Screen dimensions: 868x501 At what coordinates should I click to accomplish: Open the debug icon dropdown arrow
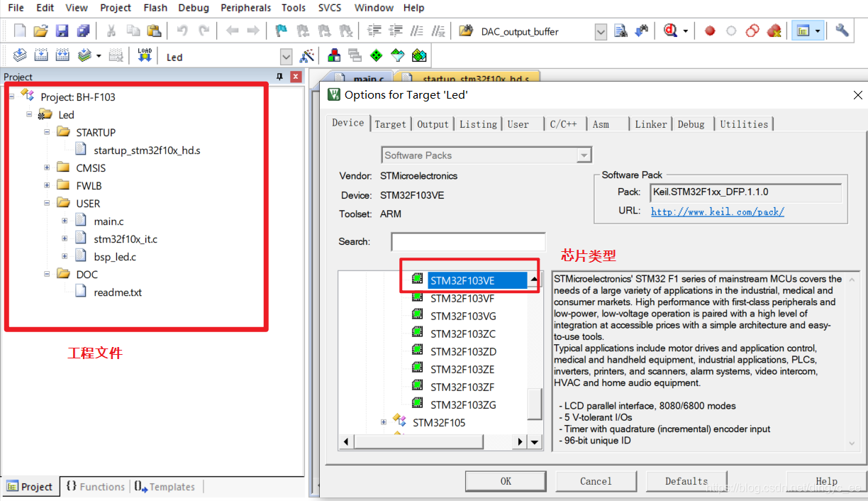click(686, 31)
